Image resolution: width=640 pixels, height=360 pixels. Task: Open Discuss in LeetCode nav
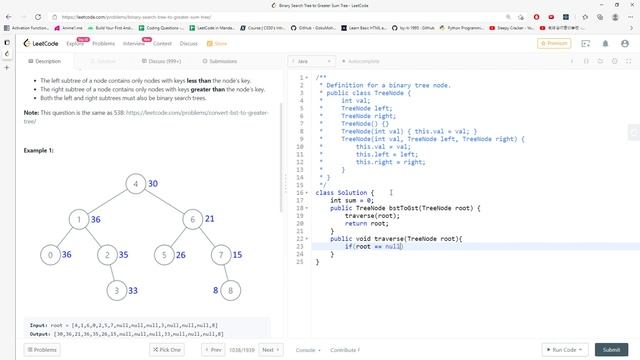189,44
